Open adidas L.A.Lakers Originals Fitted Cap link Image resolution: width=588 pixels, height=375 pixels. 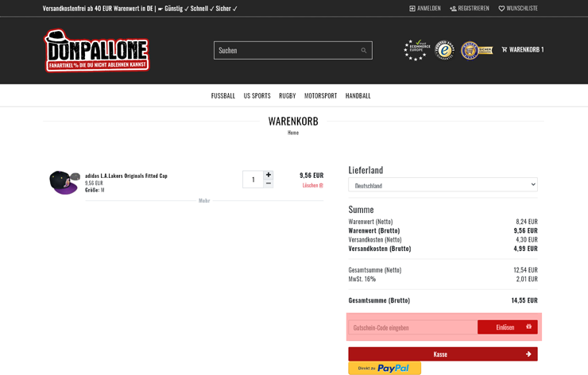(126, 176)
